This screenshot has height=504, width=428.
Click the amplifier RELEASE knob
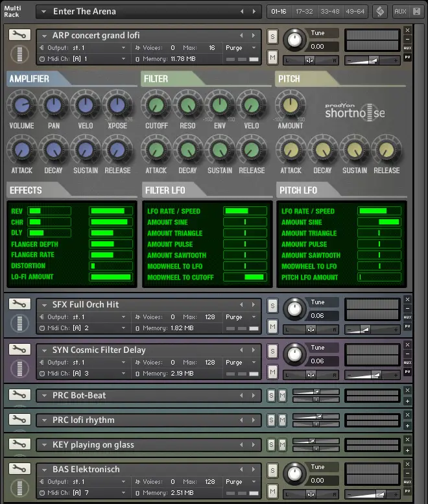[117, 150]
